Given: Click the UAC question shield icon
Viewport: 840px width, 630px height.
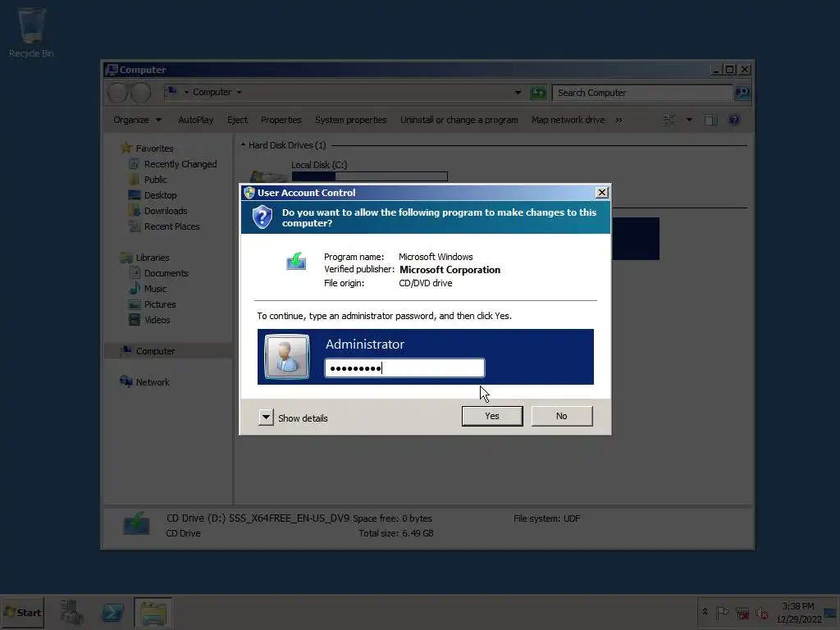Looking at the screenshot, I should [262, 217].
